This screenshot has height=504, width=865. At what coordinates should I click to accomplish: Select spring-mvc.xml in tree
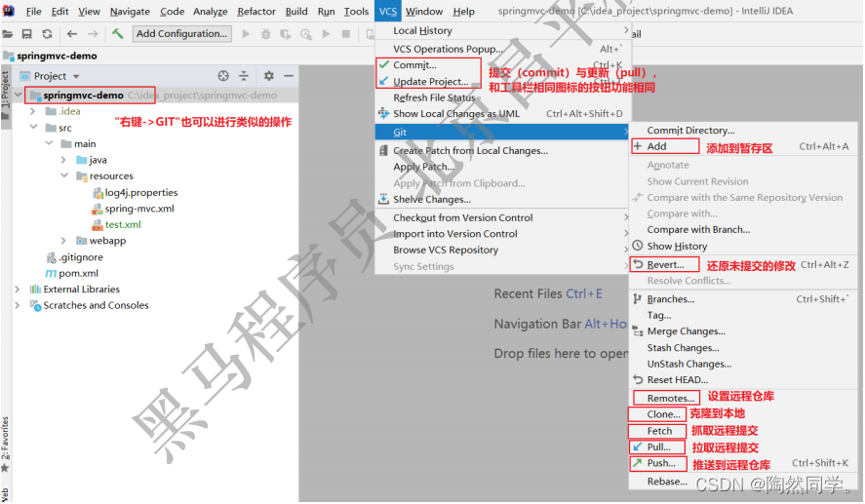139,209
